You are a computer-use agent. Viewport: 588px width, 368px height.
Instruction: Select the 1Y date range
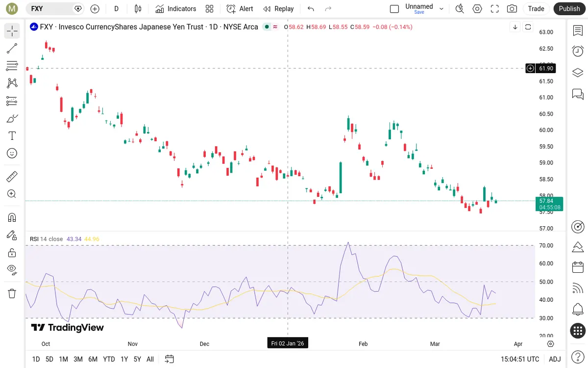pos(124,359)
